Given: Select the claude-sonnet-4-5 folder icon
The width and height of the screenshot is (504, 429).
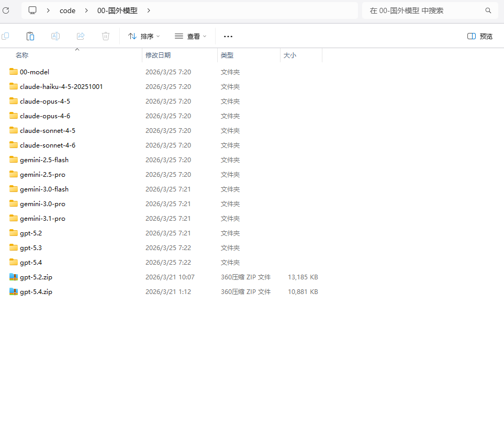Looking at the screenshot, I should (14, 130).
